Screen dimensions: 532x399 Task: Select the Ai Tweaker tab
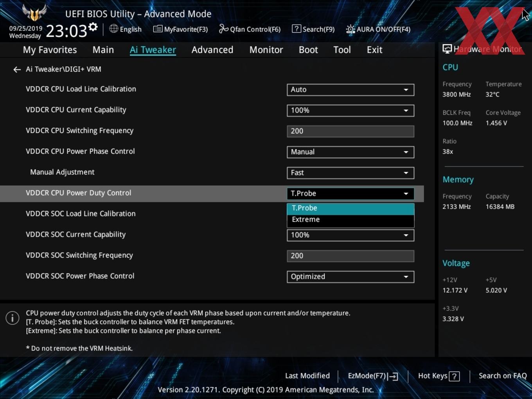point(153,50)
